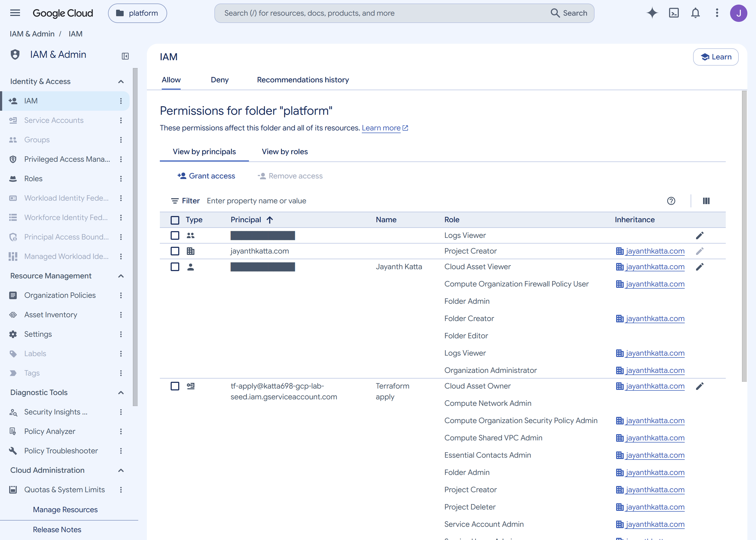
Task: Click the main content vertical scrollbar
Action: [x=744, y=236]
